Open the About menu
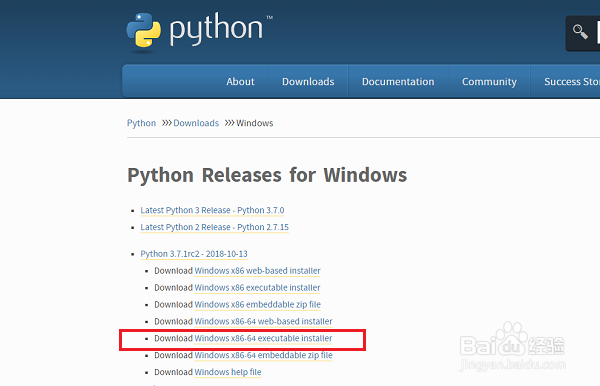The height and width of the screenshot is (386, 600). [240, 81]
